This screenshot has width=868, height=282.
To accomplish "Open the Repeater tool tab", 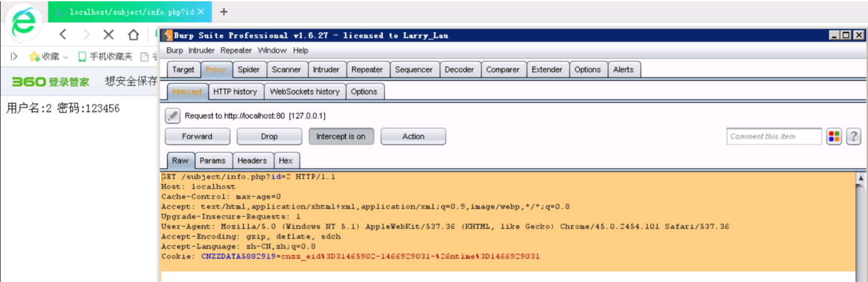I will coord(367,70).
